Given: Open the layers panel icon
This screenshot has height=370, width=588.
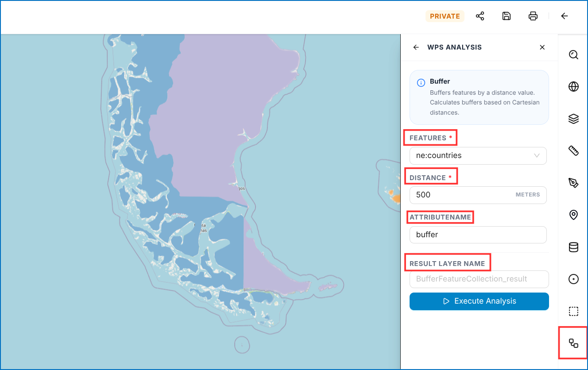Looking at the screenshot, I should (573, 119).
